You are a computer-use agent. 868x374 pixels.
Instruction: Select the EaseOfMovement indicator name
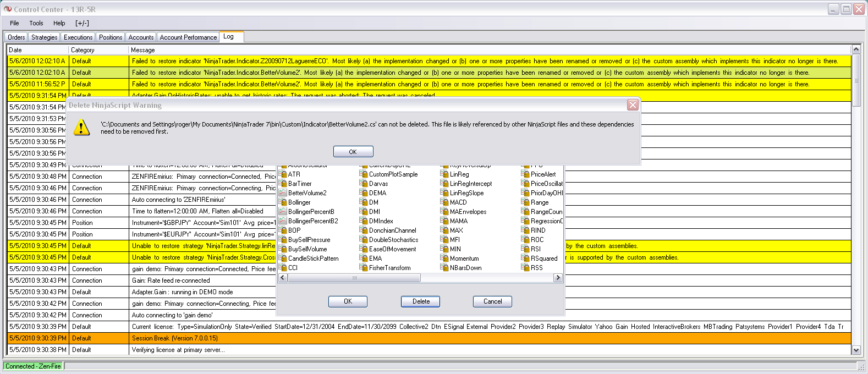(x=393, y=249)
